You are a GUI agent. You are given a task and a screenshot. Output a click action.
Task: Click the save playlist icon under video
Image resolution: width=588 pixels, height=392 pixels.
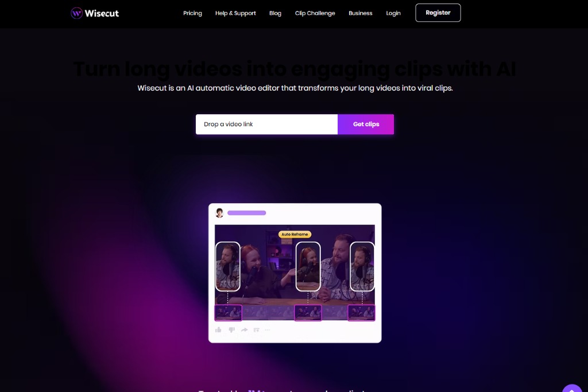257,330
